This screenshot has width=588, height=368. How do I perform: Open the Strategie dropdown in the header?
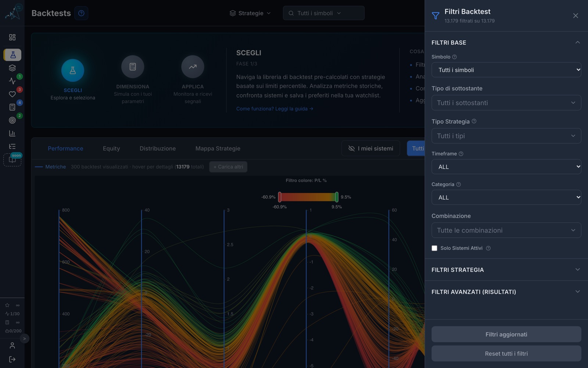point(250,13)
